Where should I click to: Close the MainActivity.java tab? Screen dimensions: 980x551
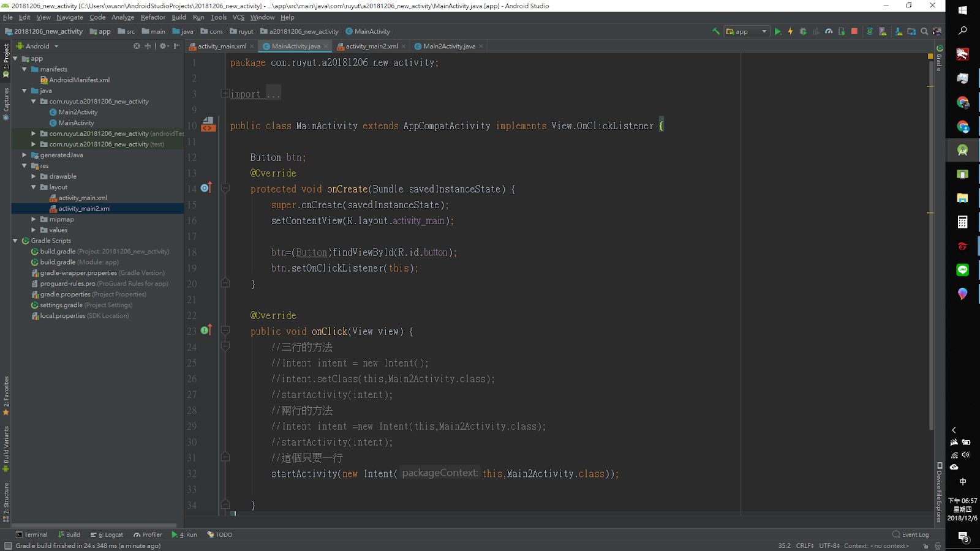click(326, 46)
